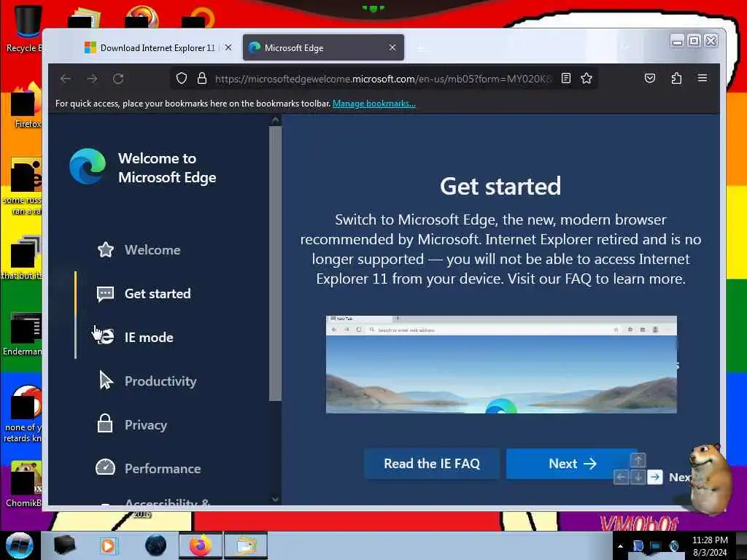Launch Firefox from the taskbar
The image size is (747, 560).
point(201,545)
